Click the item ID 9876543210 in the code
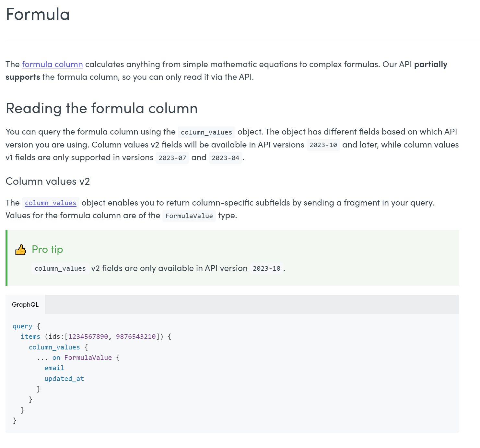This screenshot has width=480, height=448. pos(136,336)
